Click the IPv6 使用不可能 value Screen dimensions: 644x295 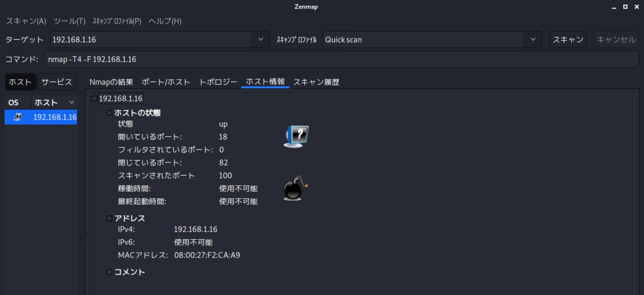coord(193,242)
